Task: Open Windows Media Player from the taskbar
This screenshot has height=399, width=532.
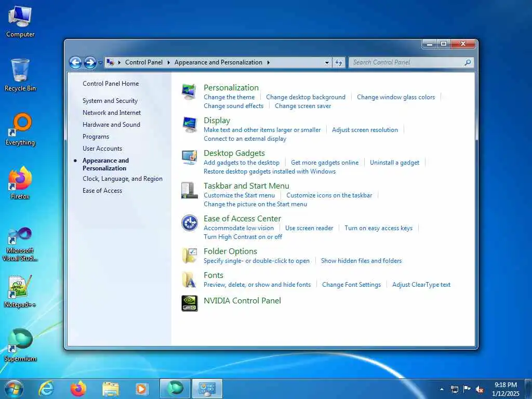Action: (141, 389)
